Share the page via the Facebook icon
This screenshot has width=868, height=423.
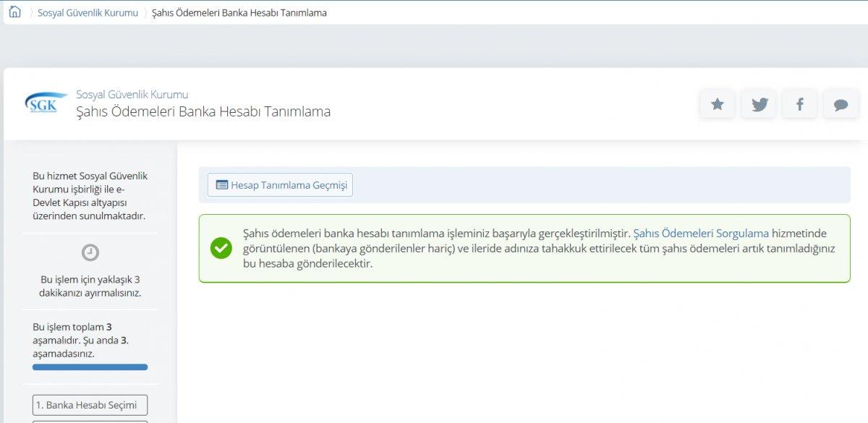[799, 104]
